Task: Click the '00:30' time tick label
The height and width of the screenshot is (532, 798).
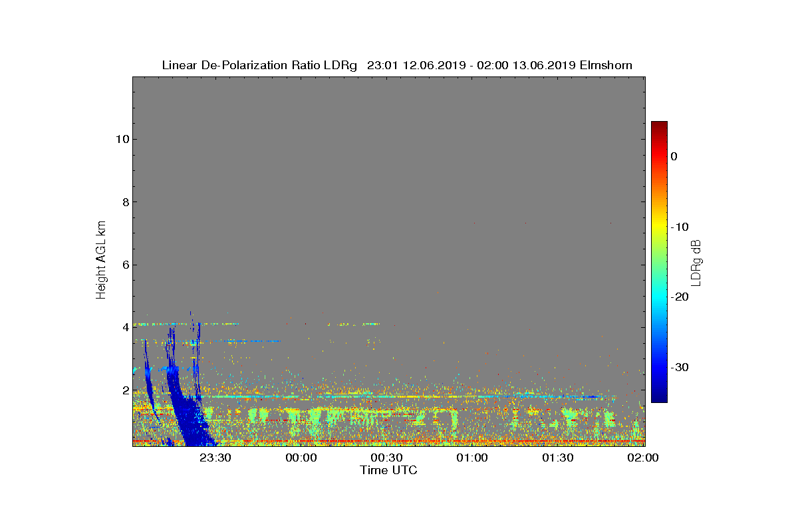Action: 386,458
